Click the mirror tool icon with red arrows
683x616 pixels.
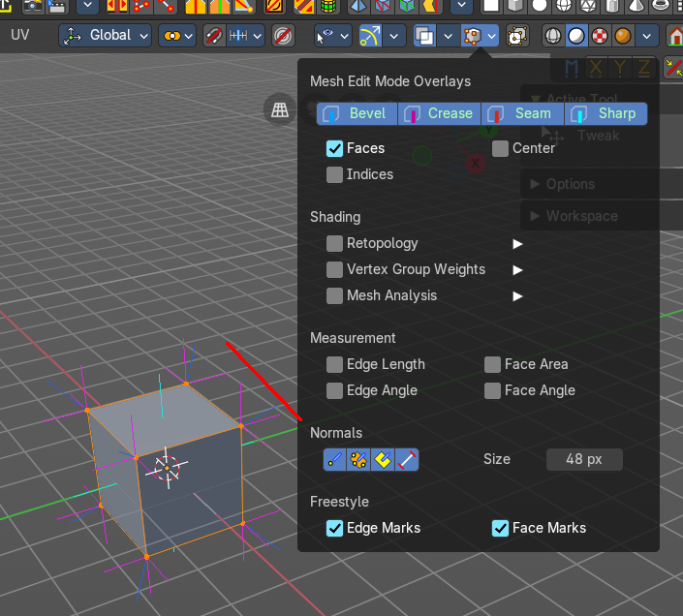tap(116, 5)
